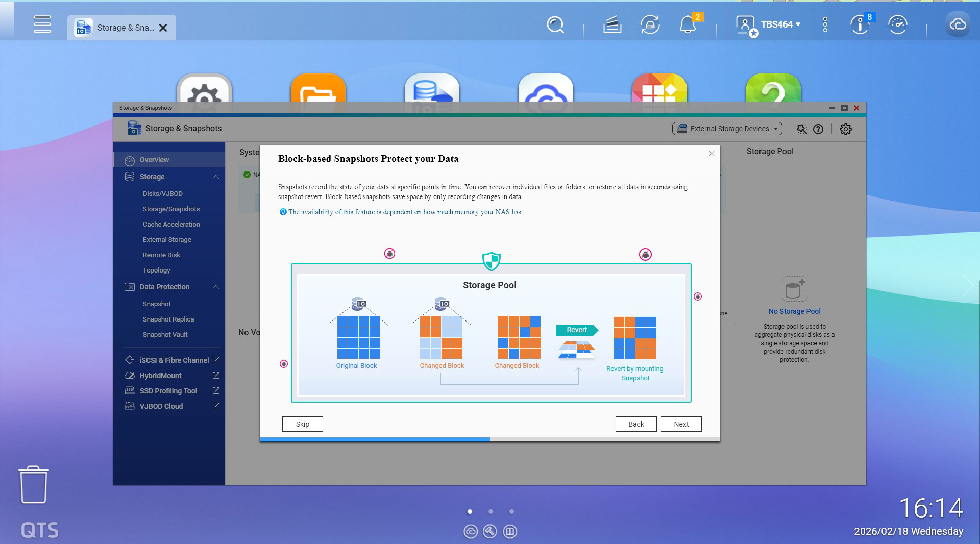980x544 pixels.
Task: Open External Storage Devices dropdown
Action: pyautogui.click(x=727, y=129)
